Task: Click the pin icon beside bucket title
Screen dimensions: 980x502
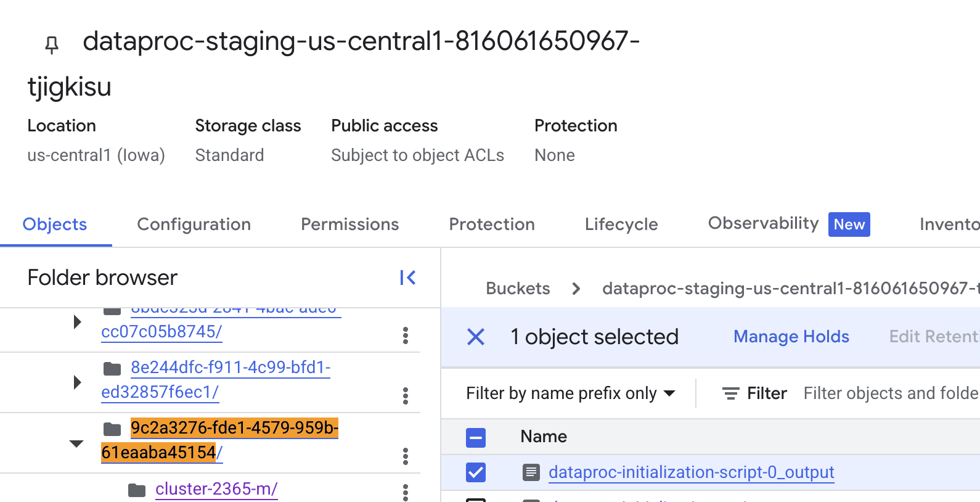Action: (52, 44)
